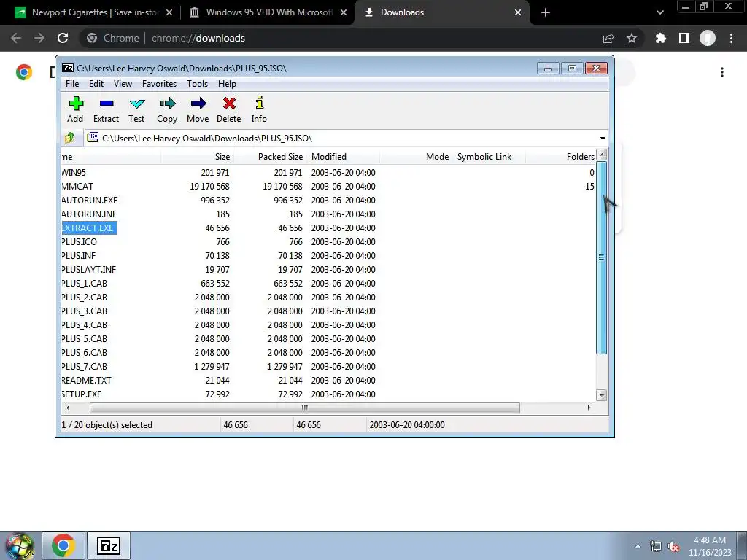Close the Windows 95 VHD tab
747x560 pixels.
pyautogui.click(x=344, y=12)
